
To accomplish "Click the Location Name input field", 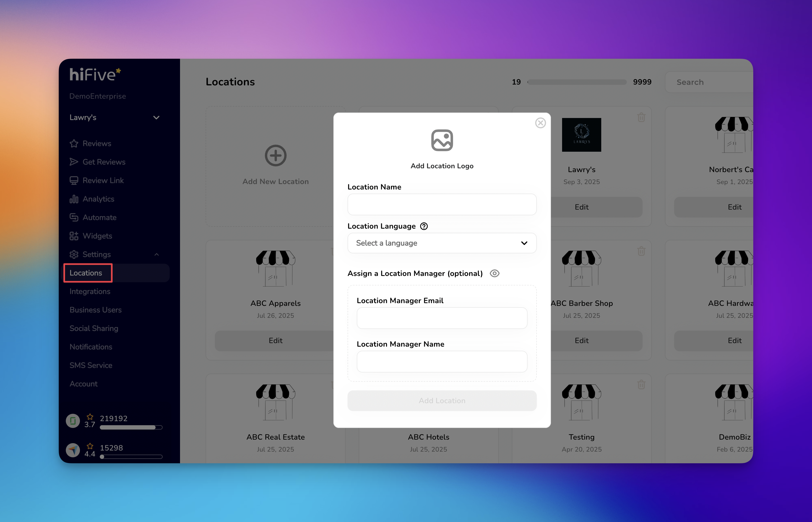I will (442, 204).
